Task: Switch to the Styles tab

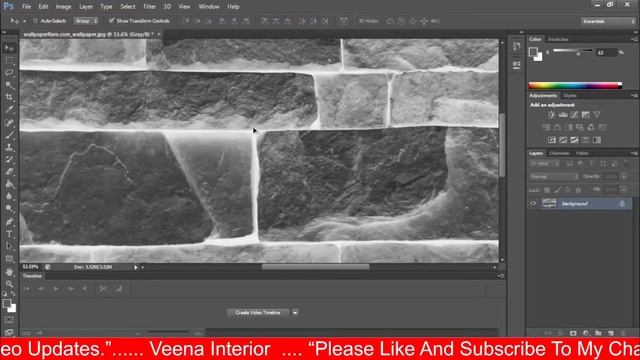Action: pos(570,96)
